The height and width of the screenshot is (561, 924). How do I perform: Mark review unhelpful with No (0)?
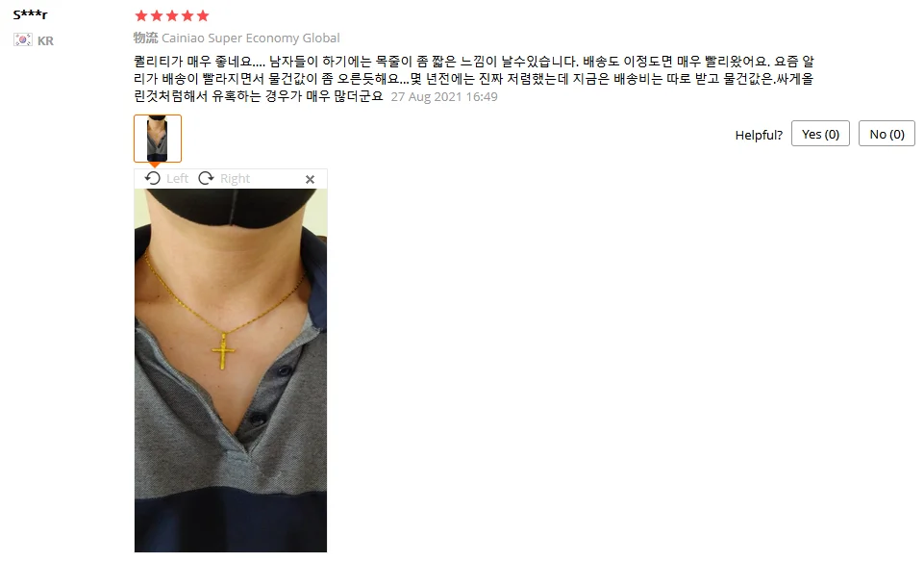[887, 134]
